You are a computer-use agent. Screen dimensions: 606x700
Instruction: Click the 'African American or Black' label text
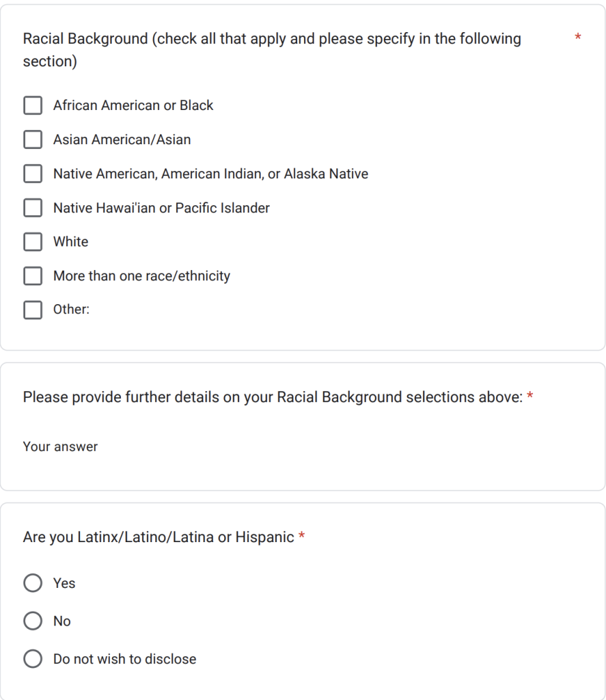[133, 105]
